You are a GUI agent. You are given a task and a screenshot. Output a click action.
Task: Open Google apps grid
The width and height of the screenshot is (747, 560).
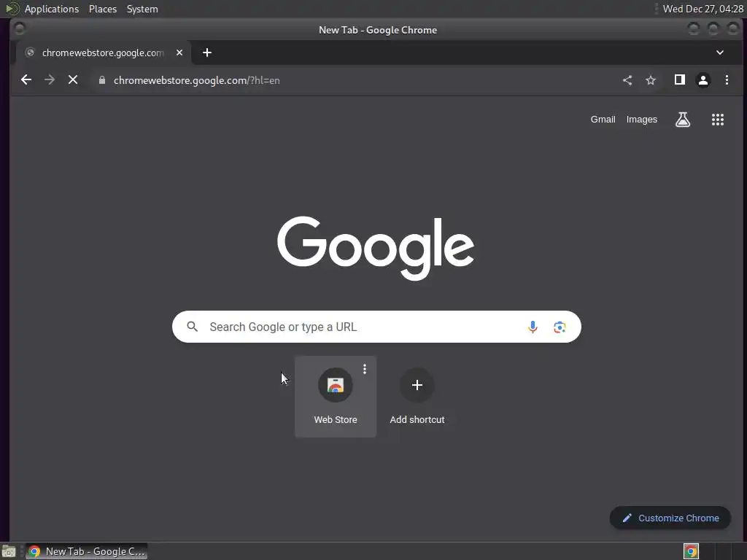(x=718, y=120)
